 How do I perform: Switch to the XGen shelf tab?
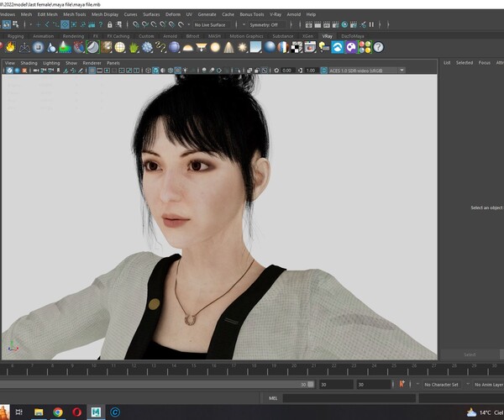(307, 36)
